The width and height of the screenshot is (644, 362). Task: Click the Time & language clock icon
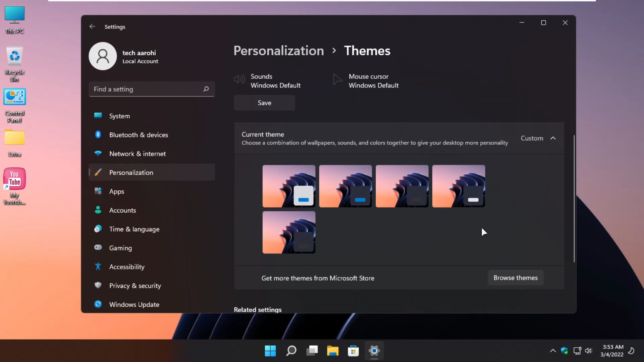98,229
